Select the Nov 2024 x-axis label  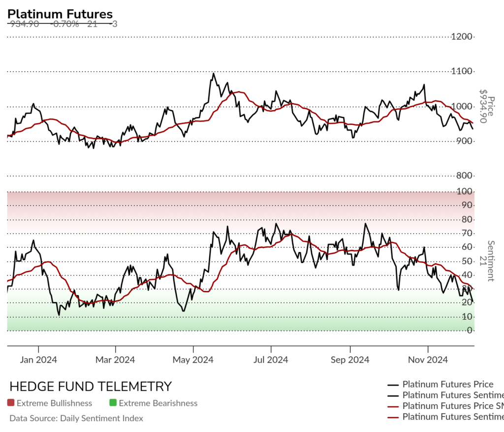coord(428,360)
